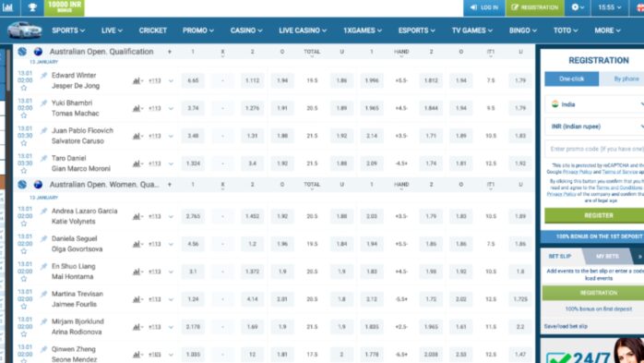
Task: Expand more markets for Mai Hontama match
Action: (x=171, y=272)
